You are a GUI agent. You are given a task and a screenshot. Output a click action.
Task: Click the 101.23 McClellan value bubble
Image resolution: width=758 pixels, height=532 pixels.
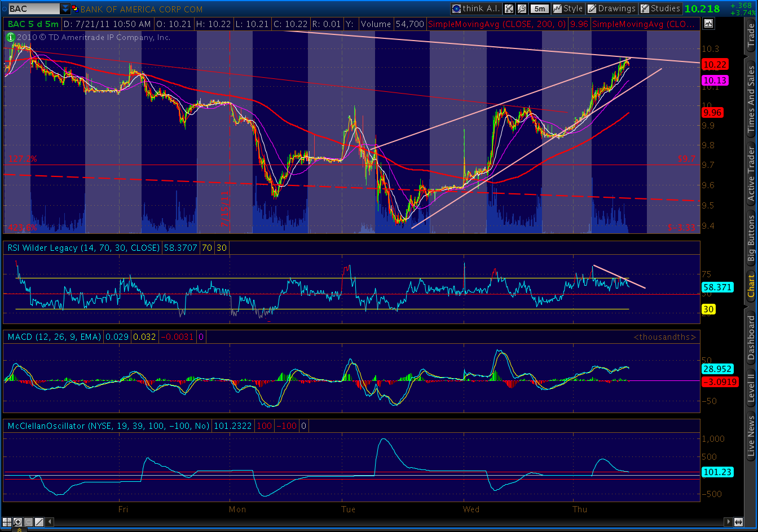(716, 472)
